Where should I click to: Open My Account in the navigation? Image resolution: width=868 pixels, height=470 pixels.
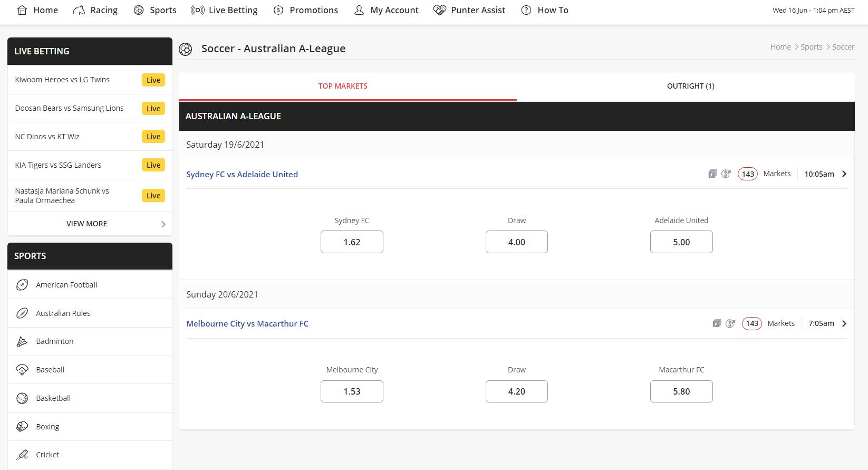pyautogui.click(x=387, y=10)
